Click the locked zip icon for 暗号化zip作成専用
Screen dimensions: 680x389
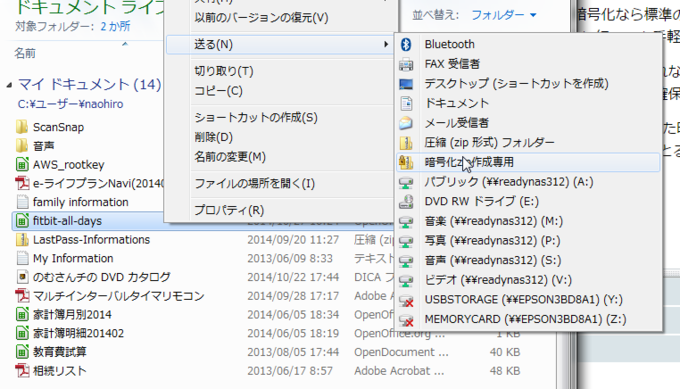(x=406, y=162)
